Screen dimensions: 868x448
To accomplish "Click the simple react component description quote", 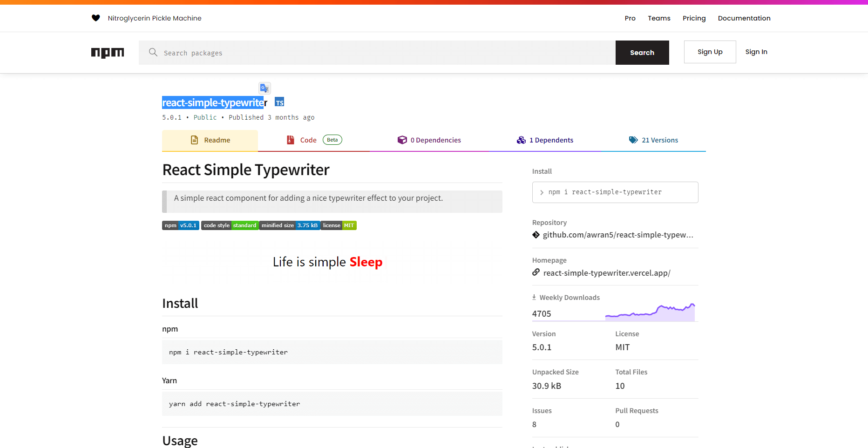I will 332,202.
